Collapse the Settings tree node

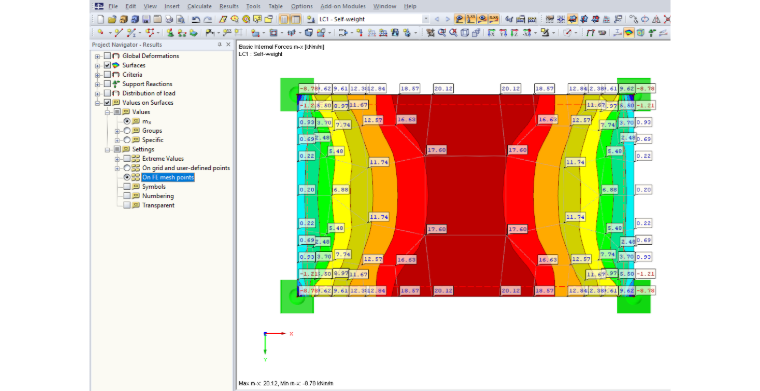point(108,150)
